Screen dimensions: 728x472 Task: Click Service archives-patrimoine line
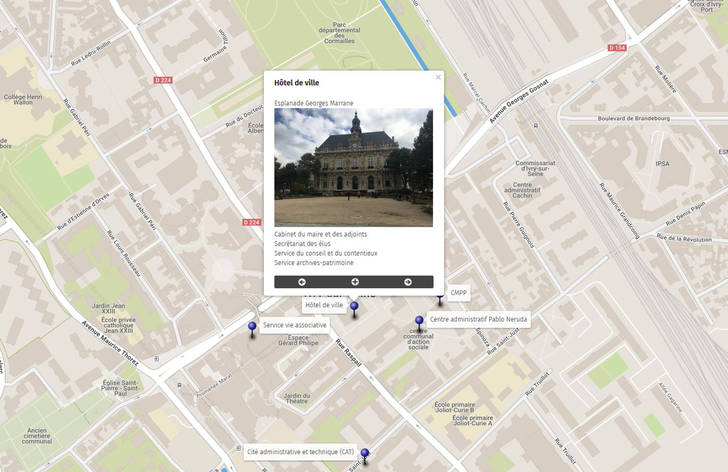[x=314, y=263]
